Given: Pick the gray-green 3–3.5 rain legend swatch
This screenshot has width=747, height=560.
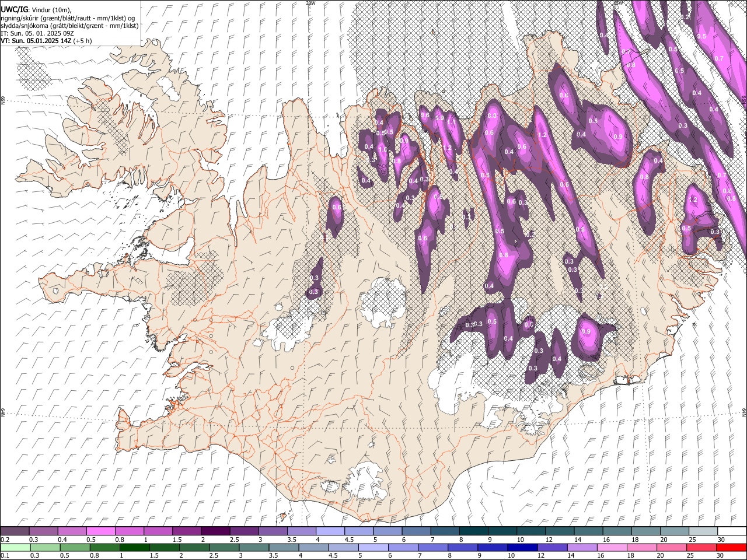Looking at the screenshot, I should [254, 547].
